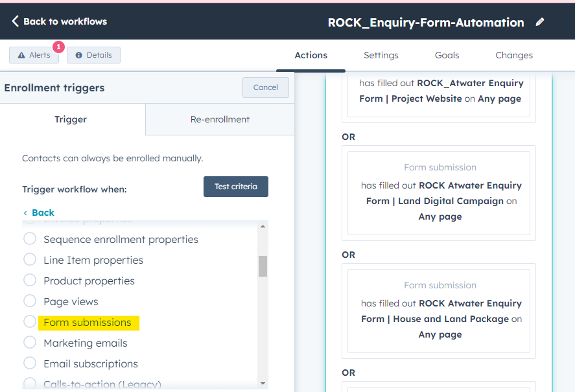Open the Details button
The image size is (575, 392).
[93, 55]
